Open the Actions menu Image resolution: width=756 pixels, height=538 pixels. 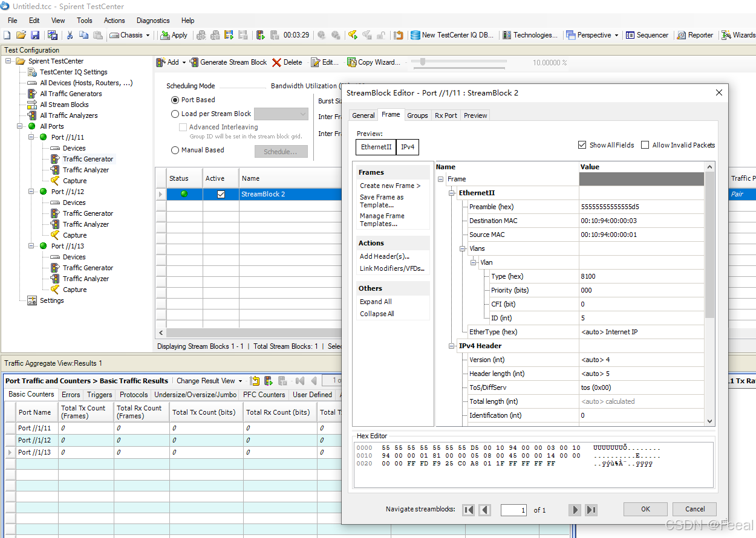[114, 21]
